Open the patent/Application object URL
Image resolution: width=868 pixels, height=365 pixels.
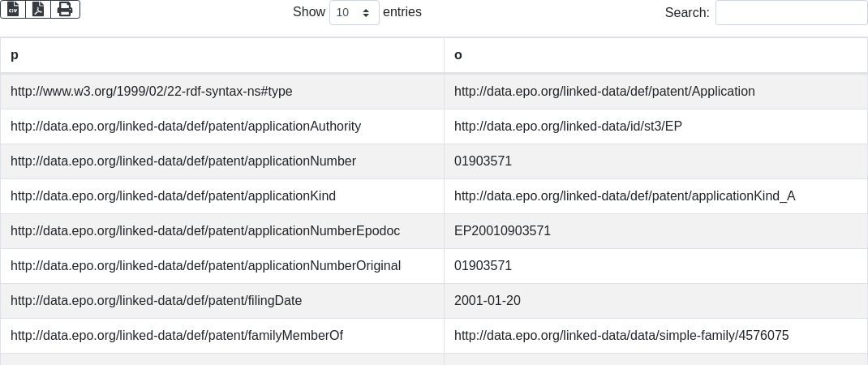[x=604, y=92]
